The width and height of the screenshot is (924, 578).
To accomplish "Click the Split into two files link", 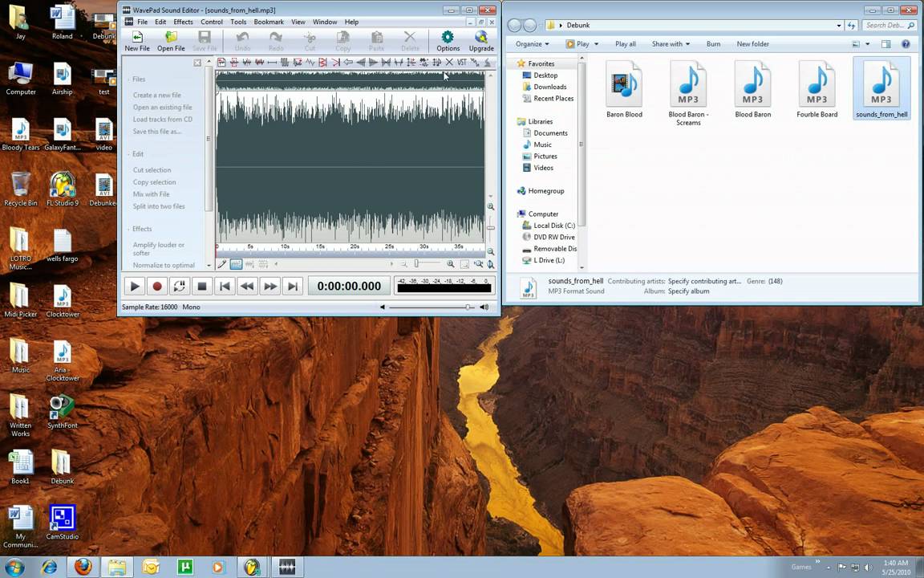I will coord(159,206).
